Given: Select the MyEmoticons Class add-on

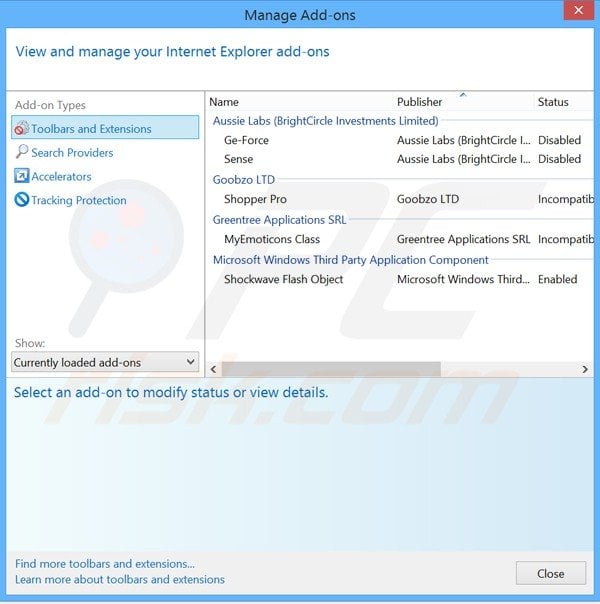Looking at the screenshot, I should (401, 239).
